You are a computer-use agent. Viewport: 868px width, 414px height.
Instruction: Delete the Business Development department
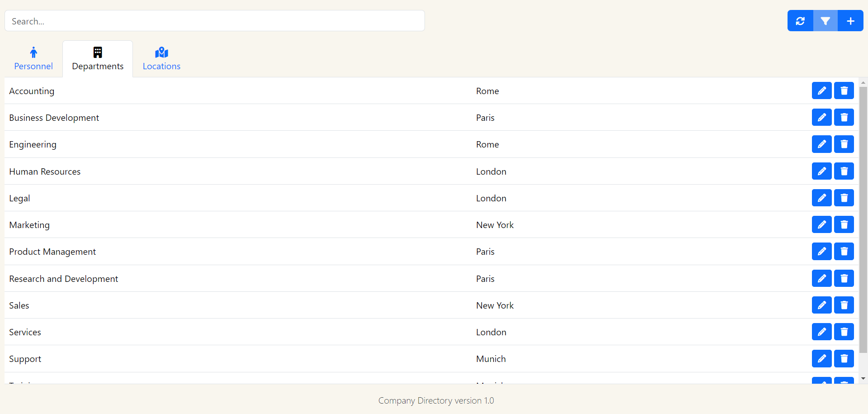coord(844,117)
